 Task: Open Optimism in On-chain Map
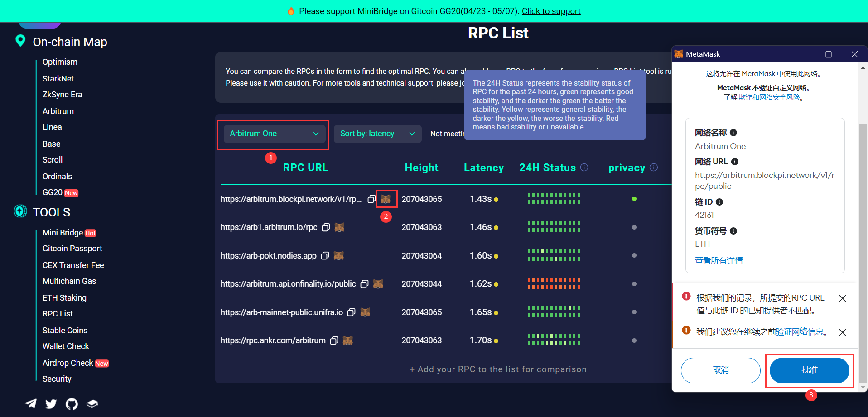coord(60,62)
